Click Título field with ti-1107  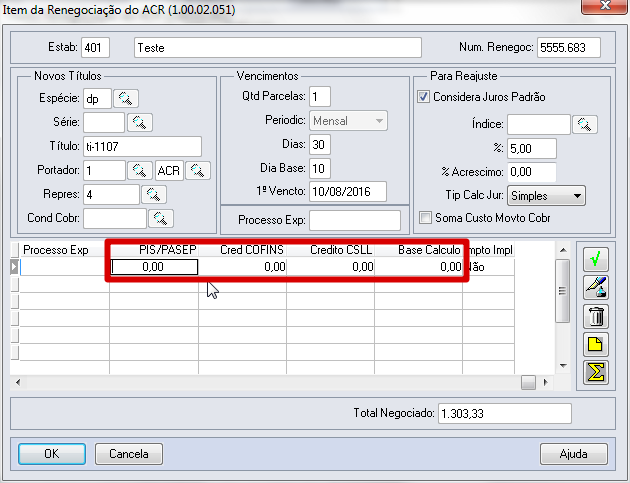[143, 147]
